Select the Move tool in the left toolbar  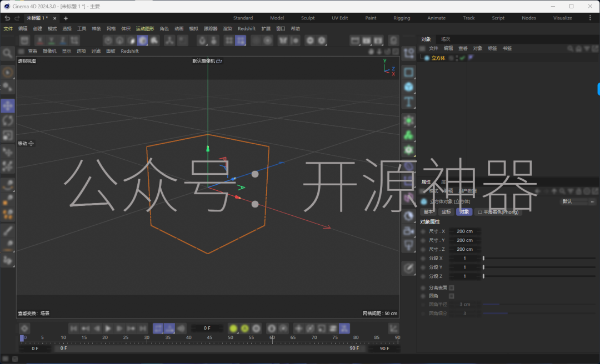pyautogui.click(x=8, y=105)
